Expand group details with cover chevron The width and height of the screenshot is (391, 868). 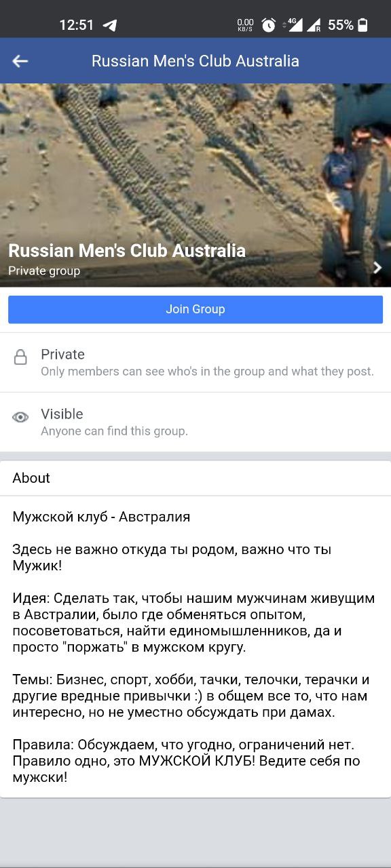click(x=377, y=267)
